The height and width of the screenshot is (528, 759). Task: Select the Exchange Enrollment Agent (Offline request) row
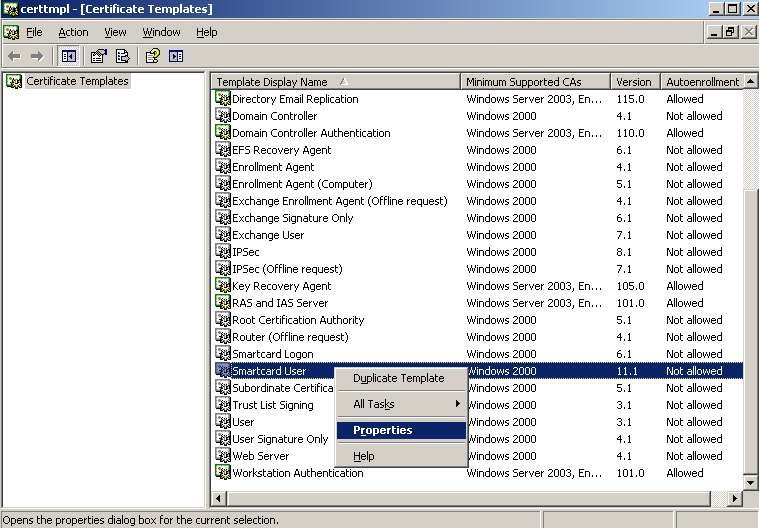pos(477,200)
